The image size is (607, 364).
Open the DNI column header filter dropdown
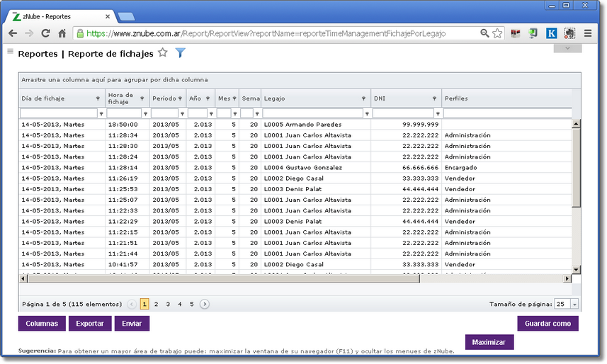[x=435, y=98]
